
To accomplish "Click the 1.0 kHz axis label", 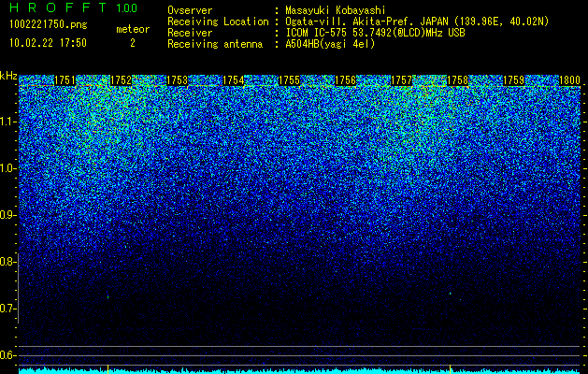I will 7,168.
